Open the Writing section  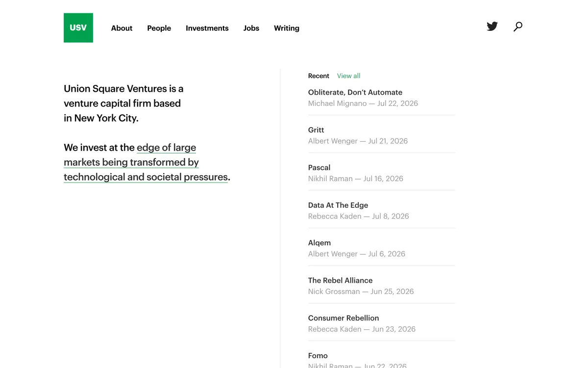[287, 28]
